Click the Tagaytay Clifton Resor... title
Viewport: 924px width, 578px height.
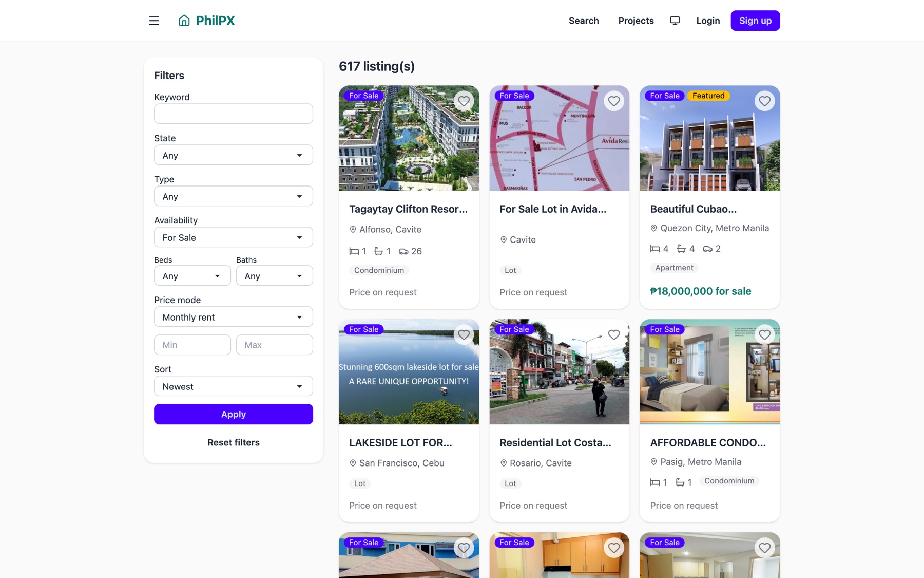click(409, 209)
